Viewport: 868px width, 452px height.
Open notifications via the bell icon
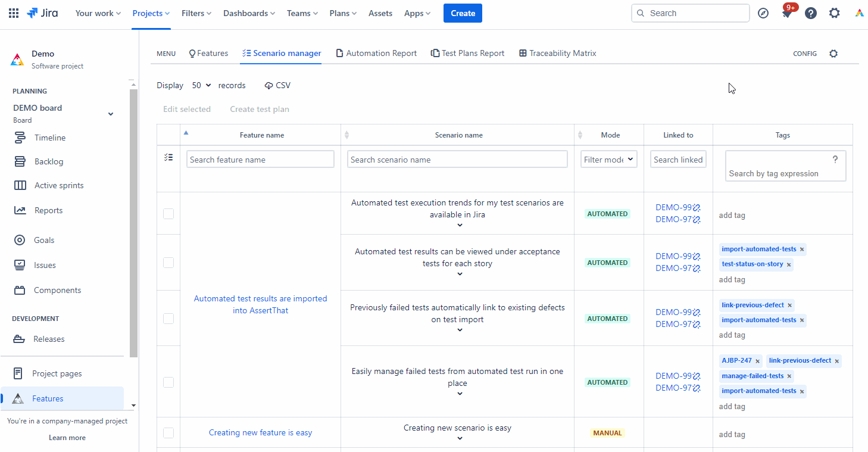(x=787, y=13)
